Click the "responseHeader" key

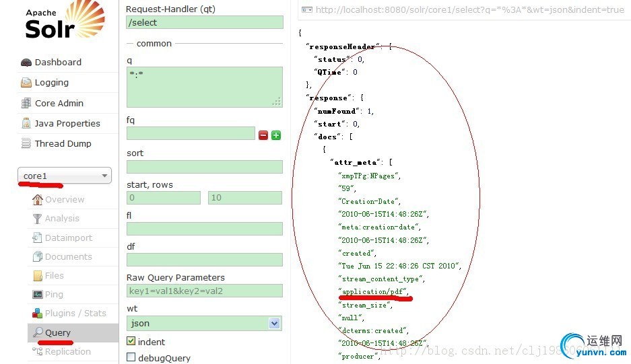tap(343, 46)
